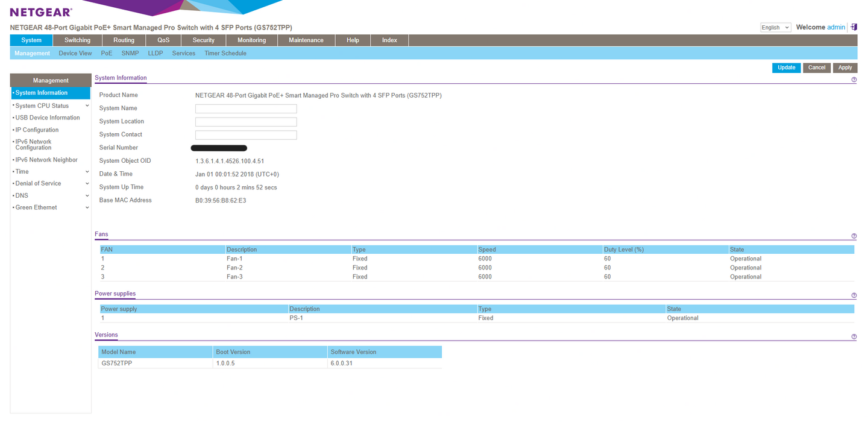This screenshot has height=422, width=868.
Task: Expand Denial of Service sidebar item
Action: click(x=87, y=184)
